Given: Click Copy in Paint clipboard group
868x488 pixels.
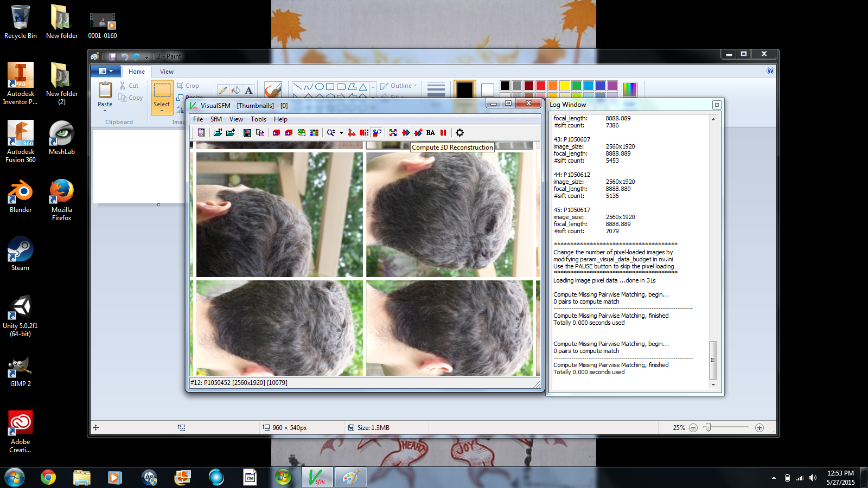Looking at the screenshot, I should click(x=131, y=98).
